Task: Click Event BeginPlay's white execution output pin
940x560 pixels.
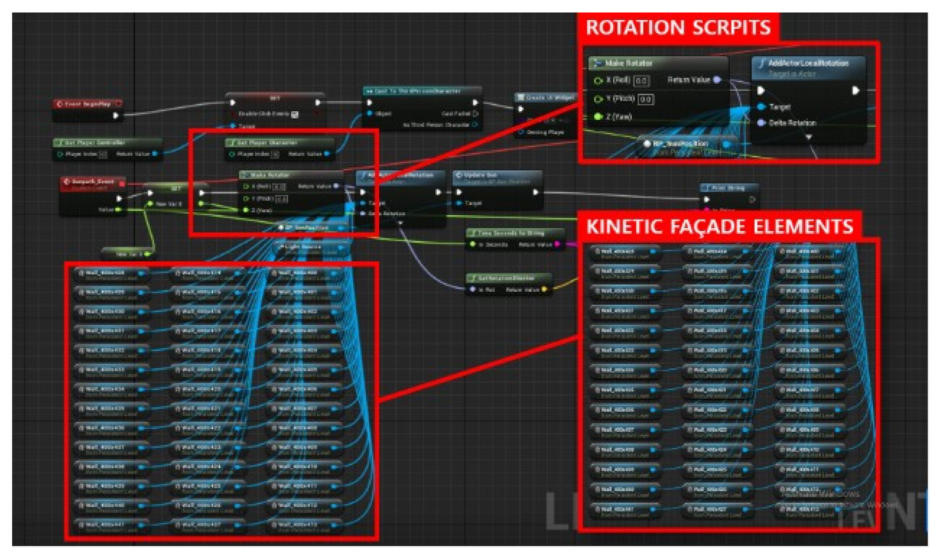Action: 116,115
